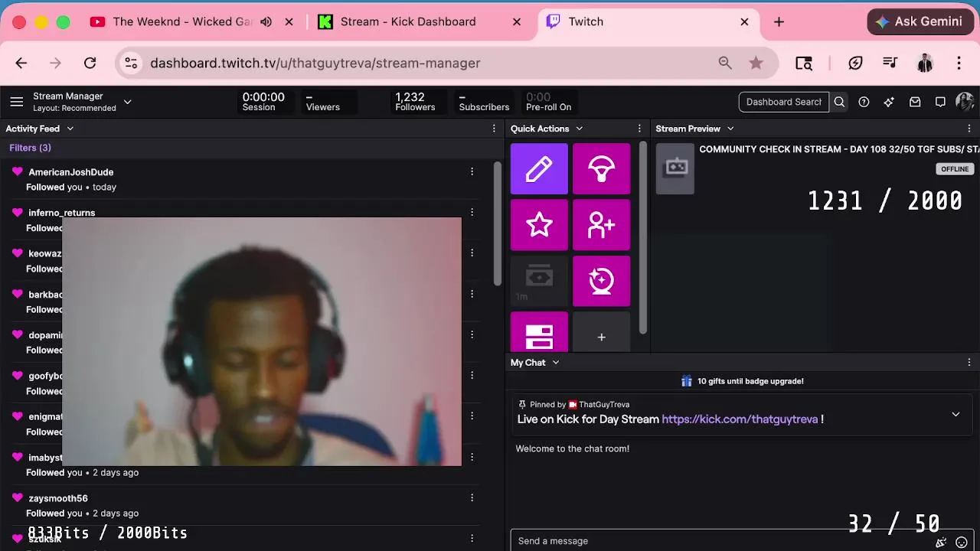Viewport: 980px width, 551px height.
Task: Open Chrome three-dot menu
Action: click(x=959, y=63)
